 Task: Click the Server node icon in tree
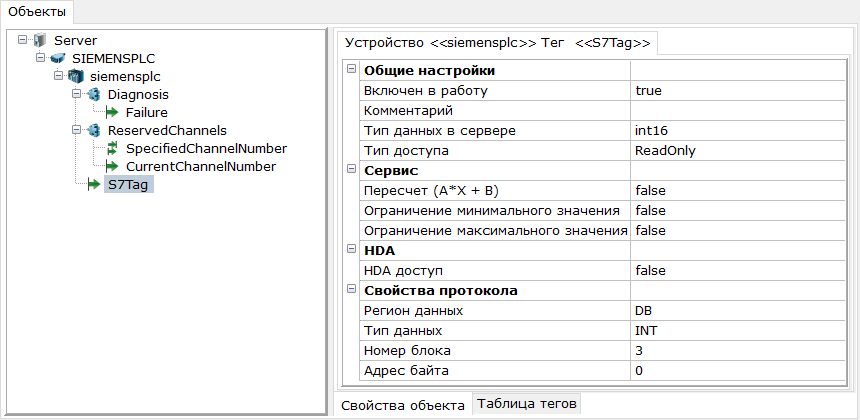click(40, 40)
